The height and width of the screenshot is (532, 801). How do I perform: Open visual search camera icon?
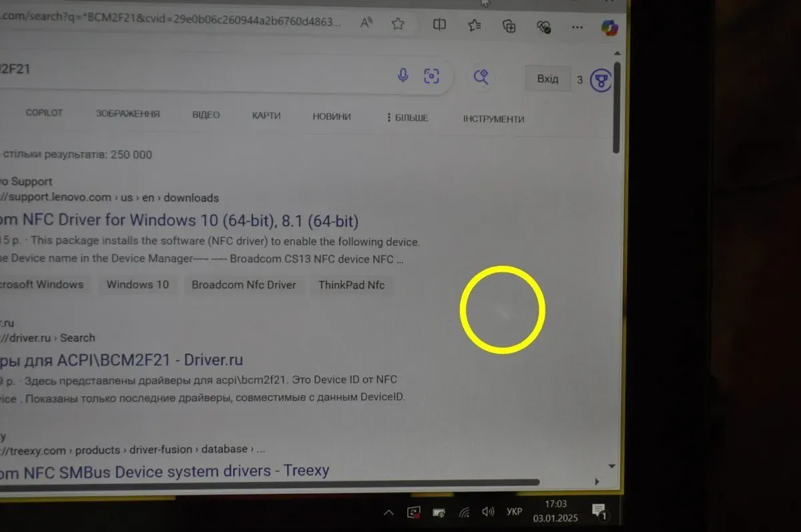pos(432,76)
